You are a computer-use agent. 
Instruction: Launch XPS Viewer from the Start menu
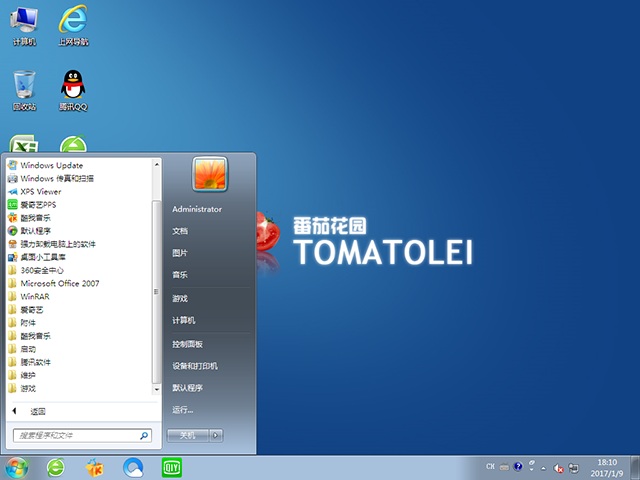coord(40,191)
